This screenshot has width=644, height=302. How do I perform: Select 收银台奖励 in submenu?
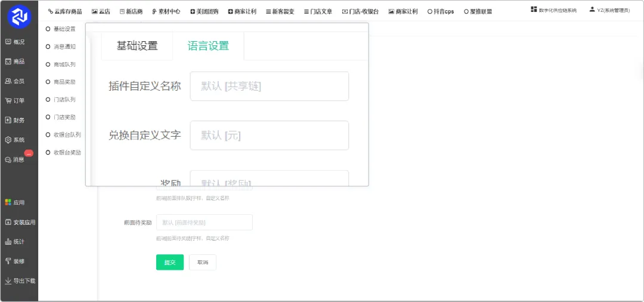pos(64,152)
